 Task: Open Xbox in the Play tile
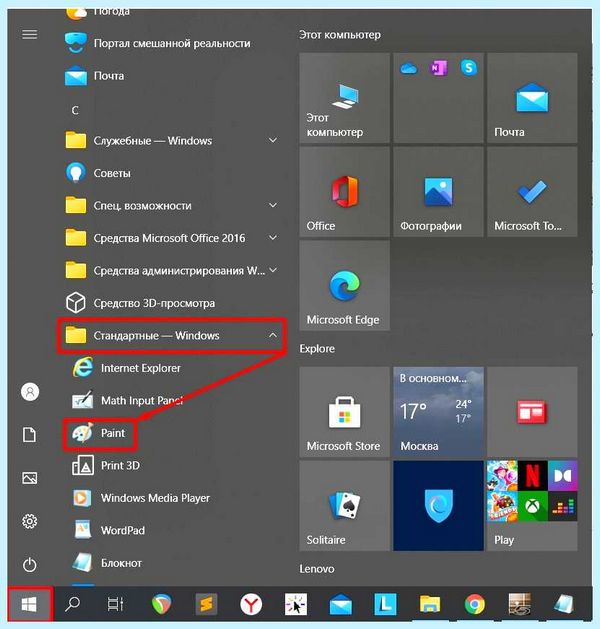(x=532, y=506)
